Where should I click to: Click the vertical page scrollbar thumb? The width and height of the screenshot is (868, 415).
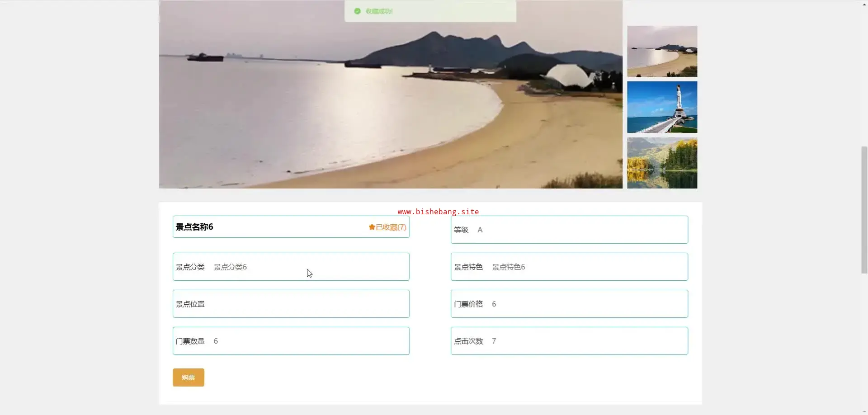coord(864,210)
